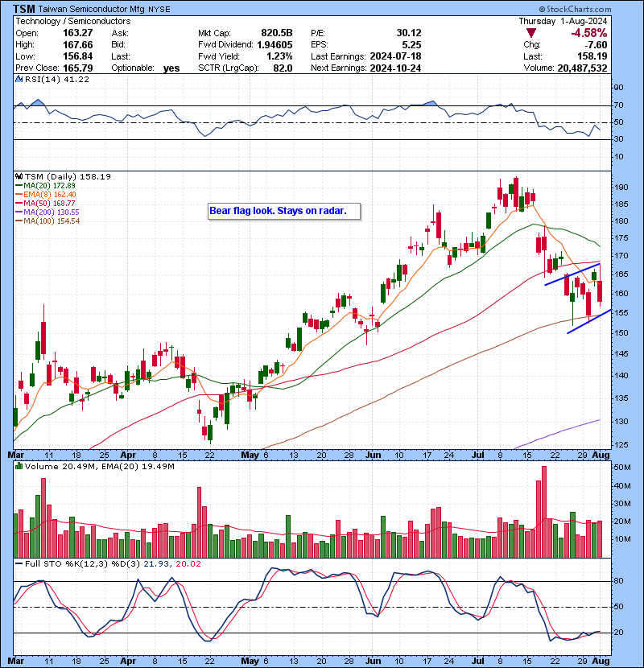Click the 125 price axis label

tap(621, 445)
